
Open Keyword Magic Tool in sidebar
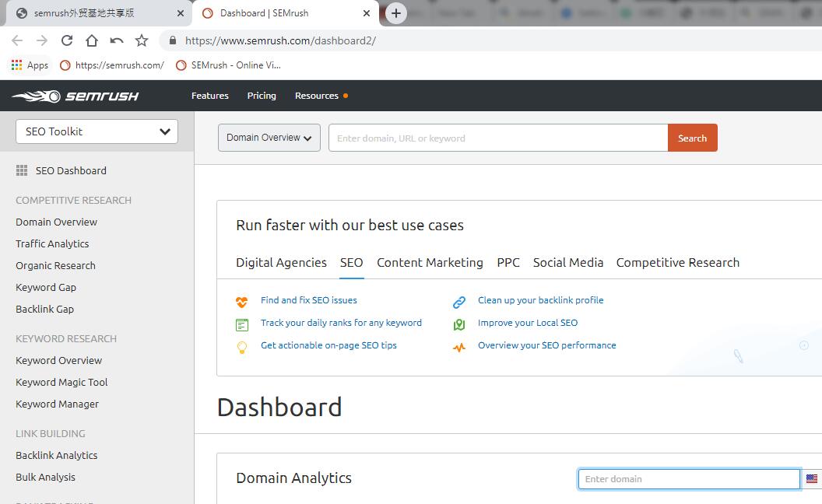tap(61, 383)
